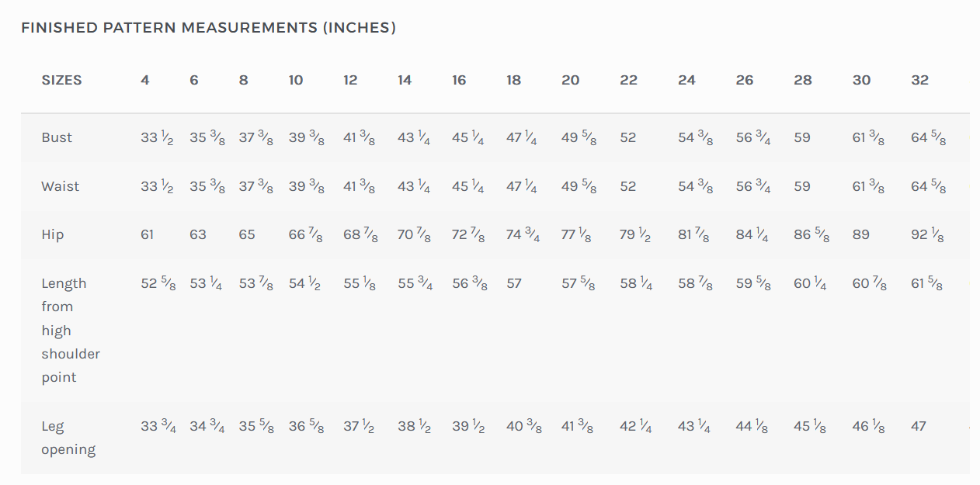This screenshot has height=485, width=980.
Task: Click the size 18 column header
Action: click(x=513, y=80)
